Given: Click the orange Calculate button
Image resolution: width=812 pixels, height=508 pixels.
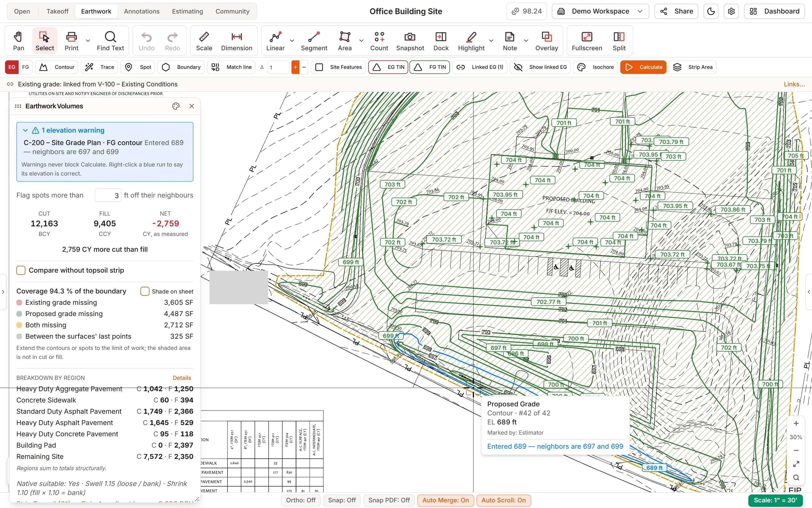Looking at the screenshot, I should 643,67.
